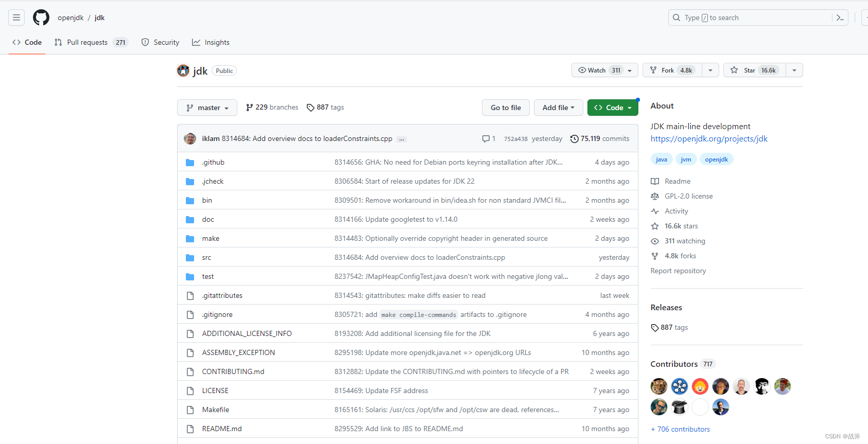Click the openjdk topic tag
Image resolution: width=868 pixels, height=444 pixels.
716,159
